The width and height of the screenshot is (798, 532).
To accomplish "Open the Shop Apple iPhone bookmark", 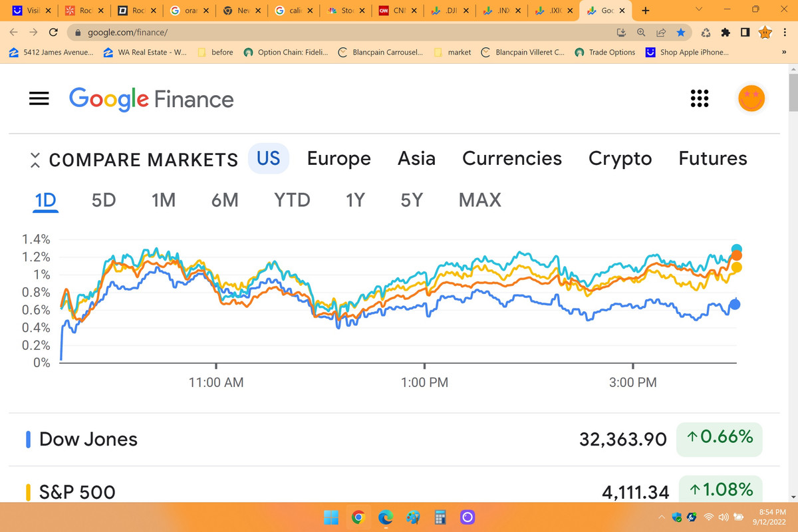I will [687, 52].
